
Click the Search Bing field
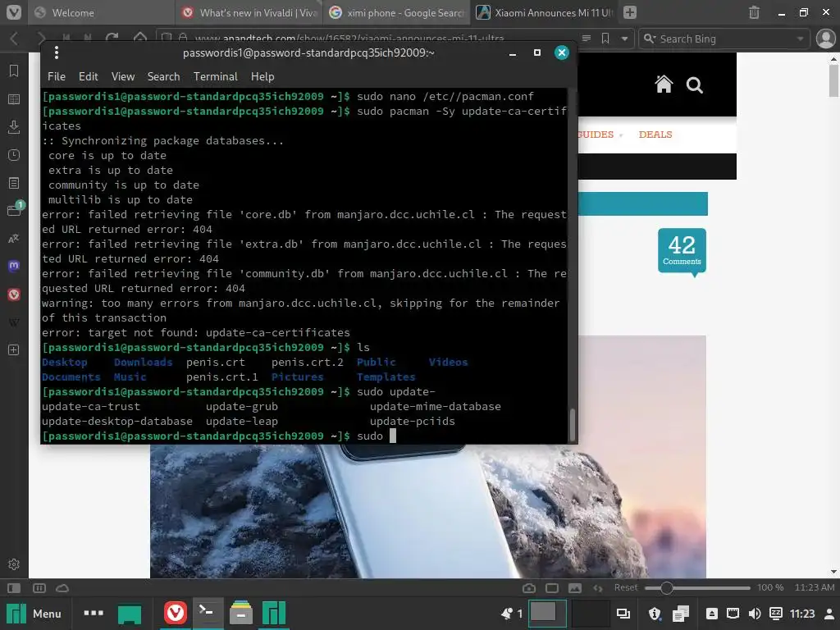(724, 39)
